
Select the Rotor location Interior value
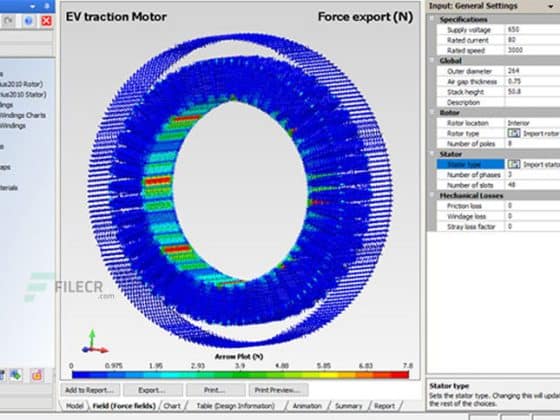point(532,123)
